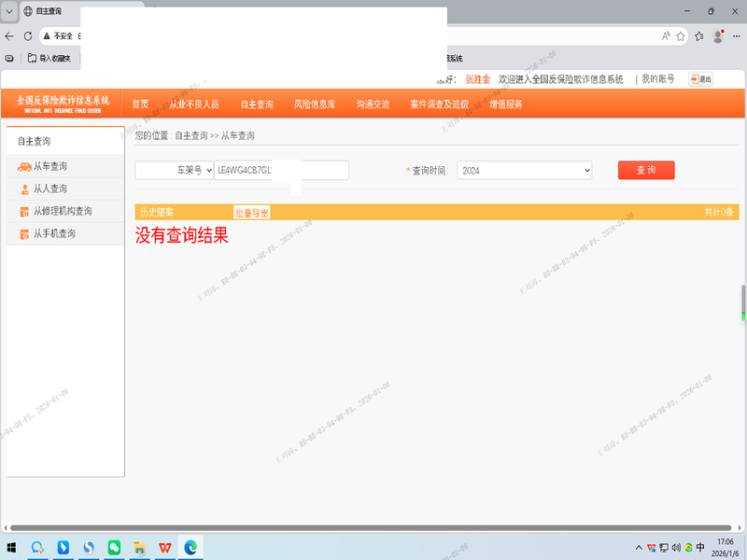This screenshot has height=560, width=747.
Task: Open the 风险信息库 menu
Action: click(x=315, y=105)
